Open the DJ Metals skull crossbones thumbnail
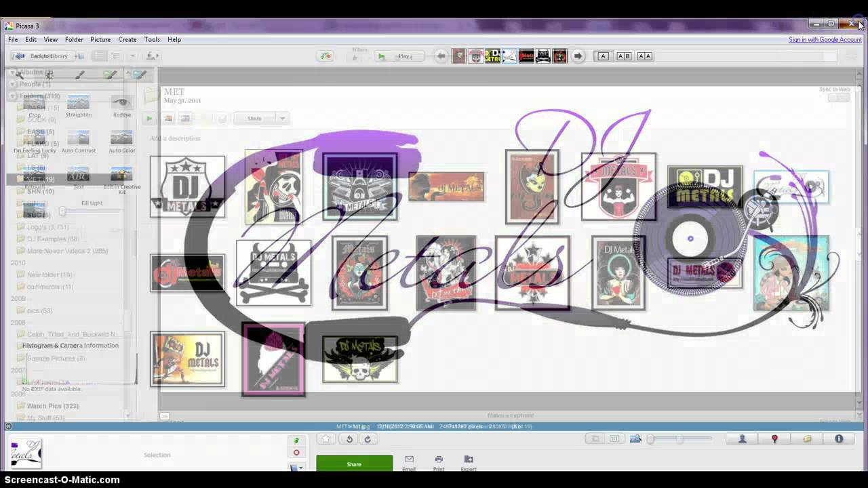 [x=273, y=272]
